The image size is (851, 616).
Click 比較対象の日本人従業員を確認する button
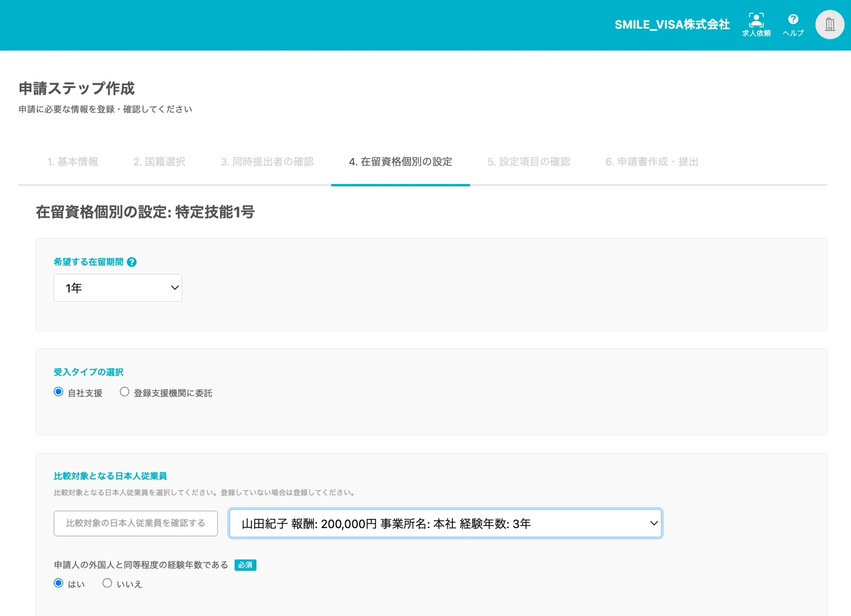click(136, 523)
